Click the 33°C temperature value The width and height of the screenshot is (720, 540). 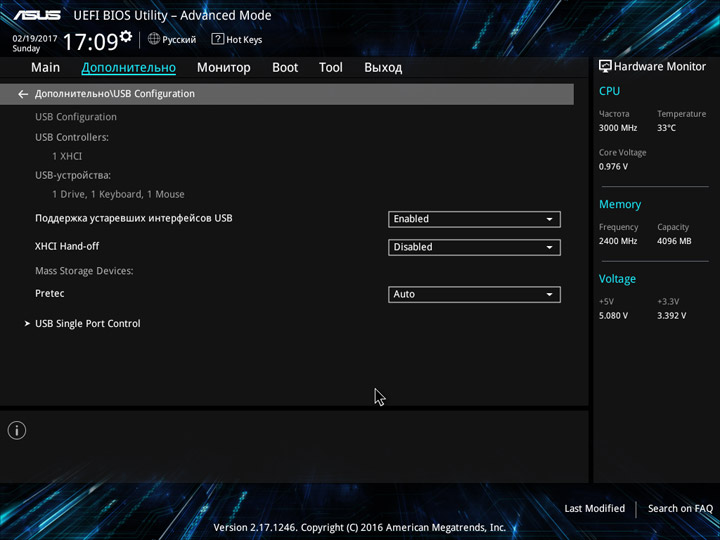pyautogui.click(x=666, y=128)
